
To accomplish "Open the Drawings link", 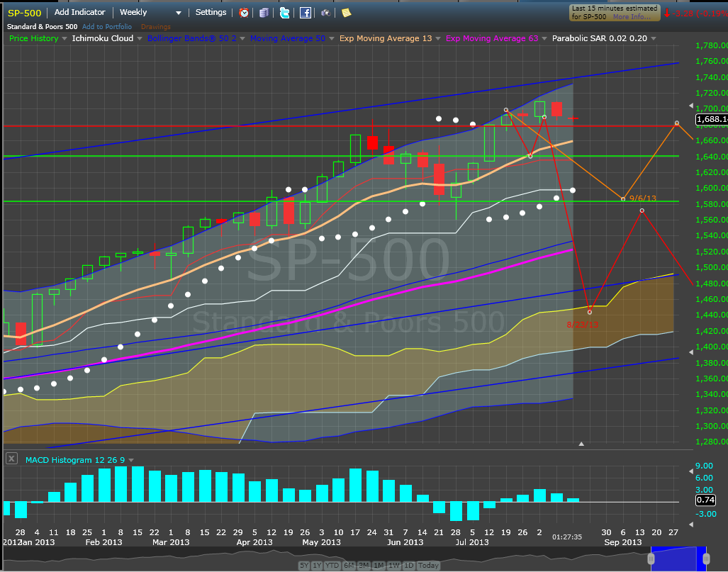I will coord(155,27).
